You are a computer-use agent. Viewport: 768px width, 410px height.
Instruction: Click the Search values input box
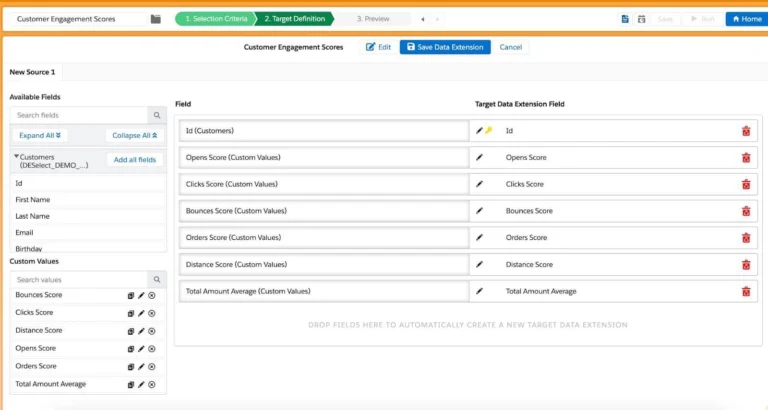pyautogui.click(x=78, y=280)
